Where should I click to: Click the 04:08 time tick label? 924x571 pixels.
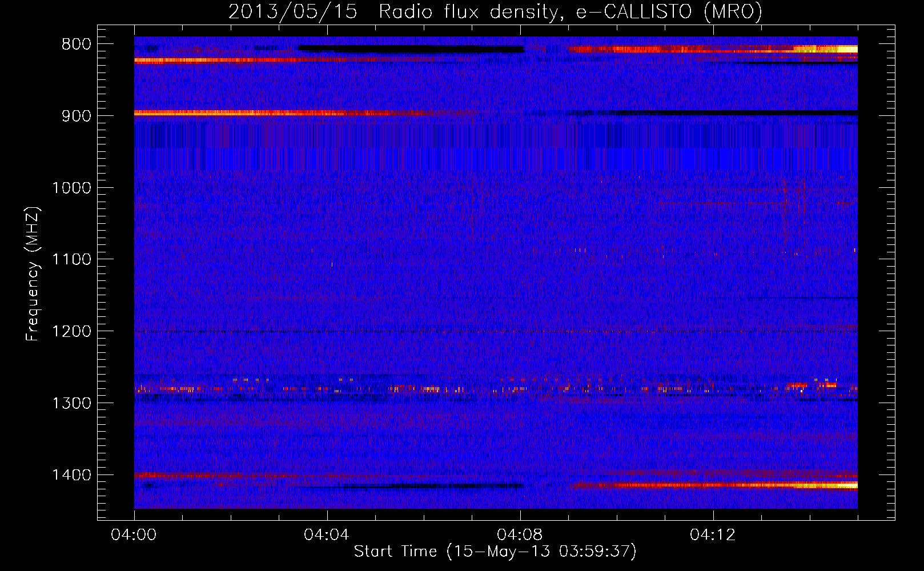[520, 535]
